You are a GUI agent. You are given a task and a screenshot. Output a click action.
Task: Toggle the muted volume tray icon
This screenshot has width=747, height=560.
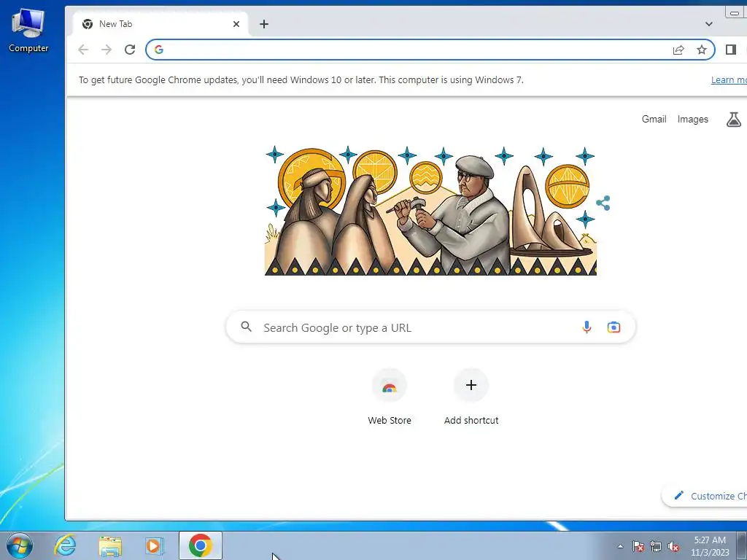673,546
